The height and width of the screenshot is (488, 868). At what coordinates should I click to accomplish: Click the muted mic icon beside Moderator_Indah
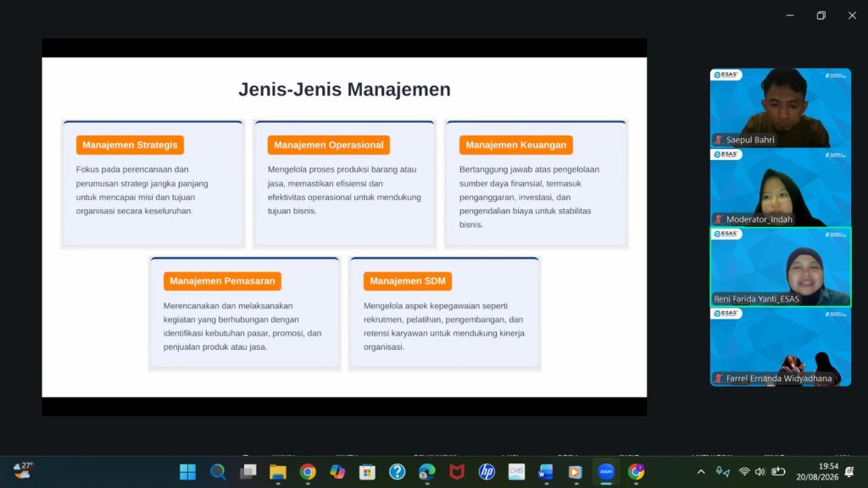[x=719, y=219]
